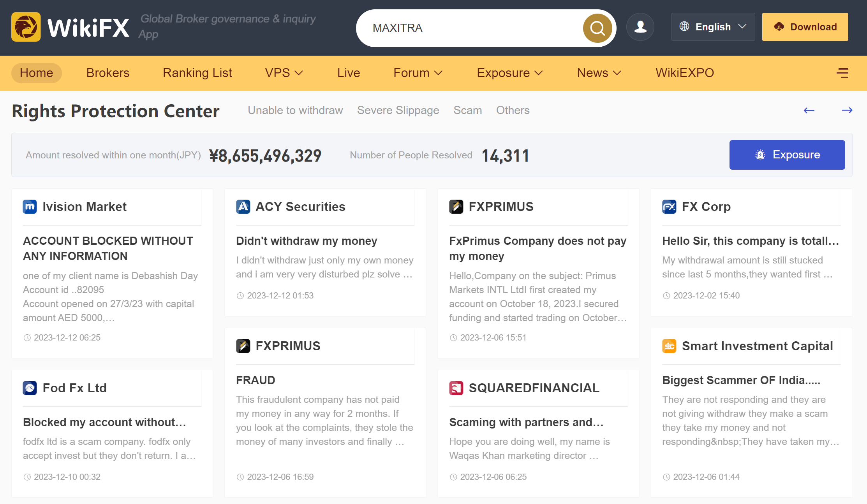Expand the Exposure navigation dropdown
The height and width of the screenshot is (504, 867).
pos(510,73)
